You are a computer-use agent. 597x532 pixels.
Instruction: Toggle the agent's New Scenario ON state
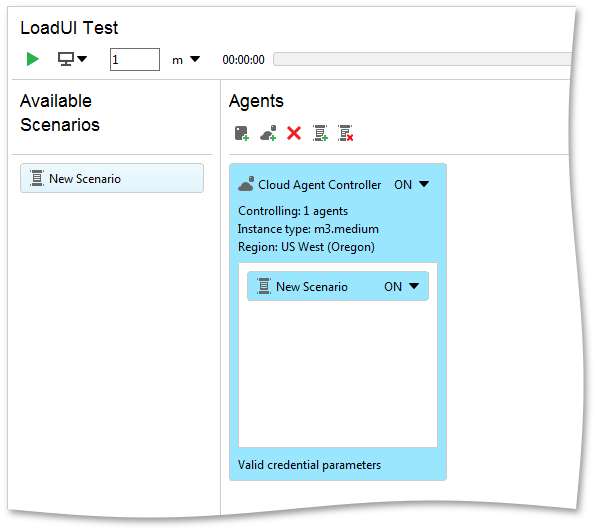[x=393, y=287]
